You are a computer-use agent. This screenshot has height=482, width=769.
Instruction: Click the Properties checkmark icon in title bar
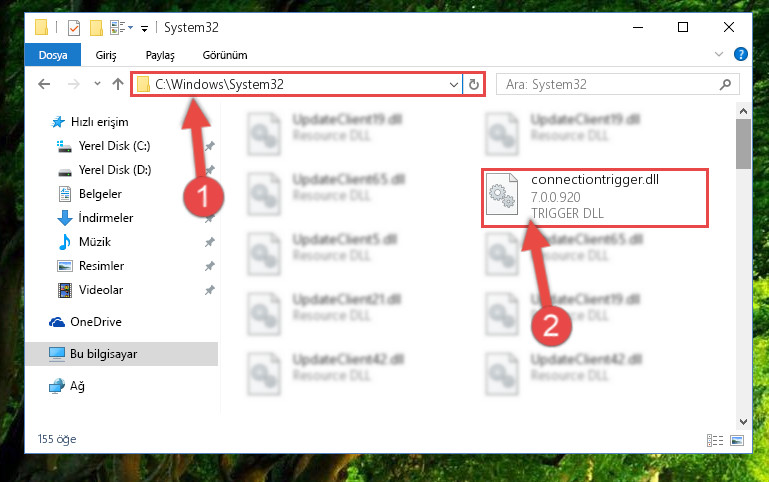(x=74, y=28)
